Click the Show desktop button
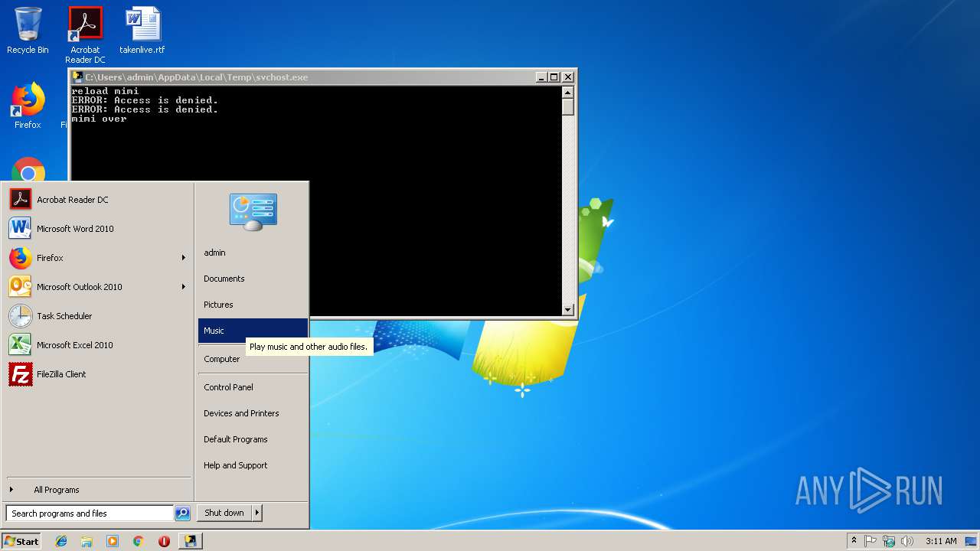 [x=972, y=541]
